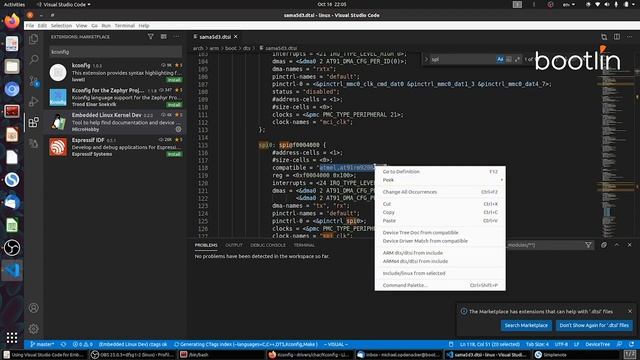Synchronize changes icon in status bar
The width and height of the screenshot is (640, 360).
[x=63, y=344]
